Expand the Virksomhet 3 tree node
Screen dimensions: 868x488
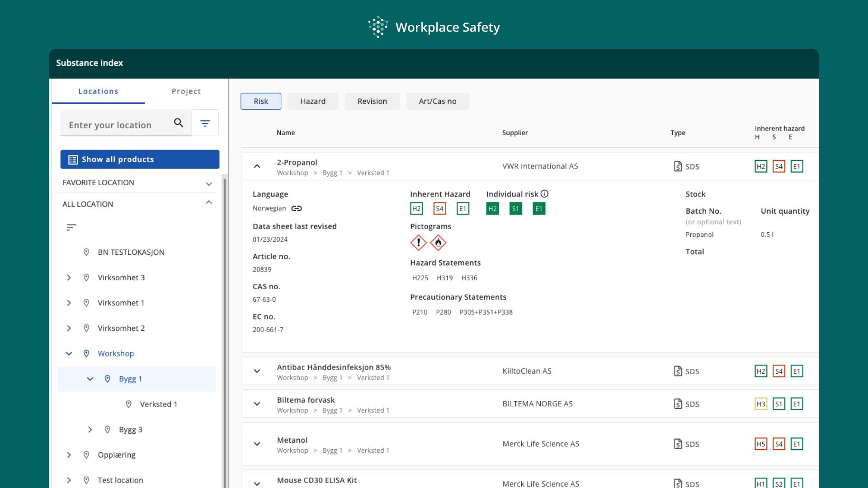coord(69,277)
